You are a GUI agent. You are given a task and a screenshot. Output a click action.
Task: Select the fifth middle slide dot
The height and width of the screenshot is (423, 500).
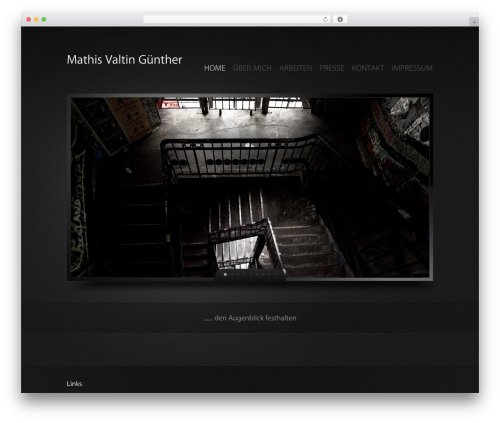[250, 274]
